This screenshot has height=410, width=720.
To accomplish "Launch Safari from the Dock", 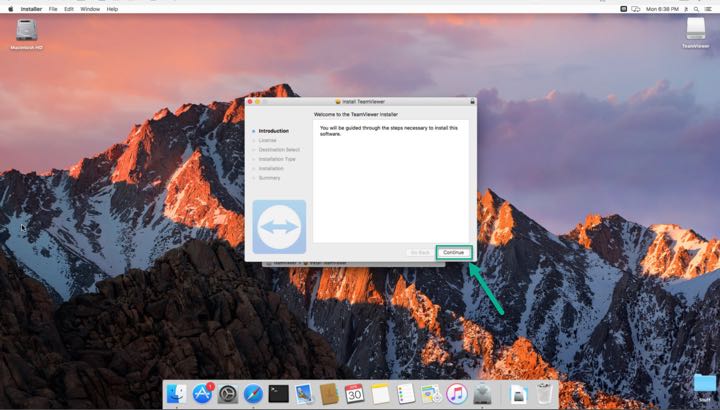I will pyautogui.click(x=253, y=394).
